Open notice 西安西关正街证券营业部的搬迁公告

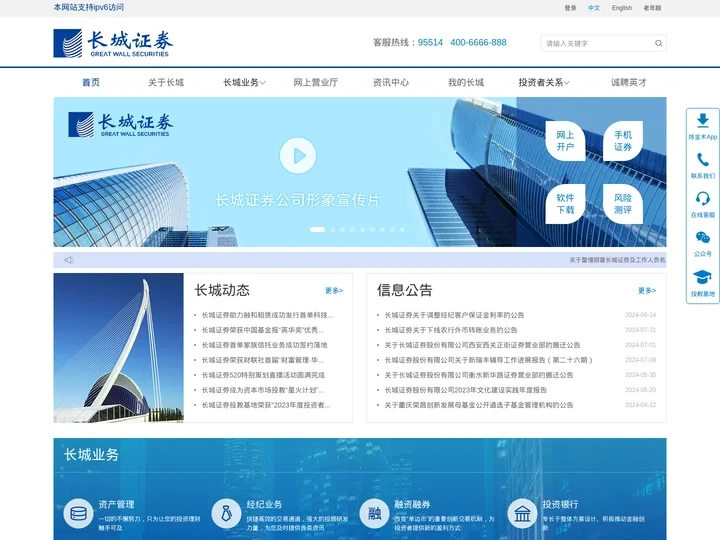click(x=482, y=345)
